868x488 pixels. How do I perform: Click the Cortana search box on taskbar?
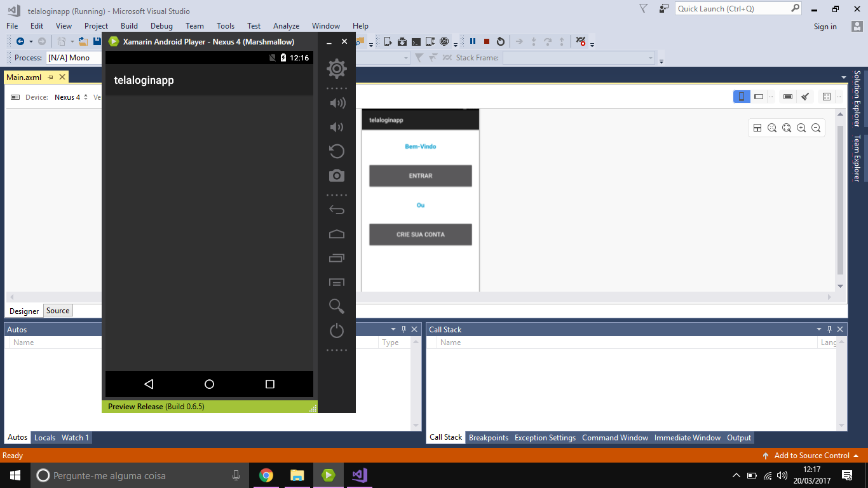tap(140, 475)
